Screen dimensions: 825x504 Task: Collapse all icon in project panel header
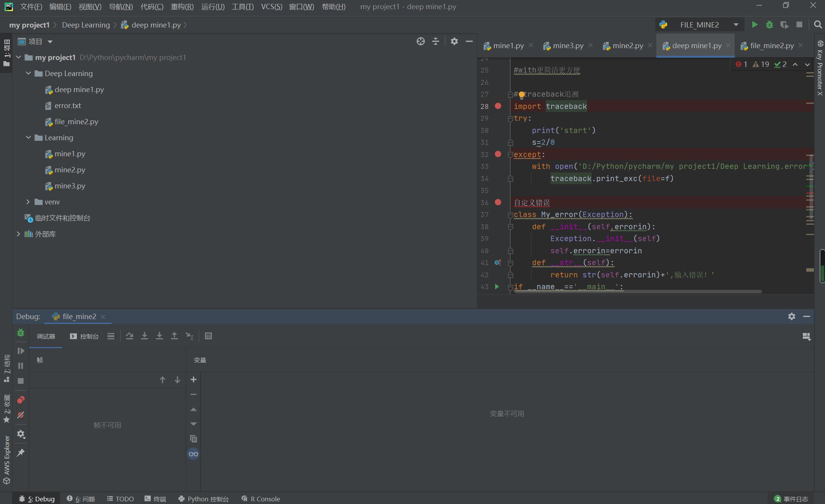coord(436,41)
